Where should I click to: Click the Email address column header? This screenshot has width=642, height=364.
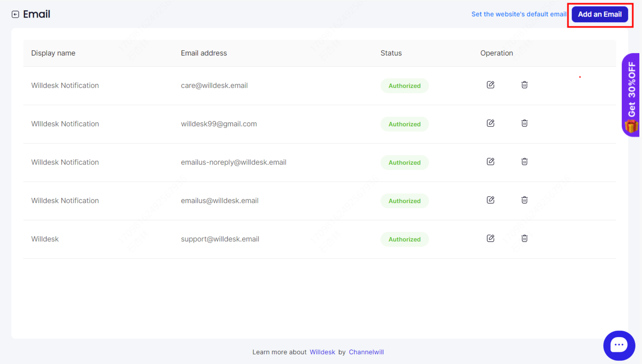[204, 53]
